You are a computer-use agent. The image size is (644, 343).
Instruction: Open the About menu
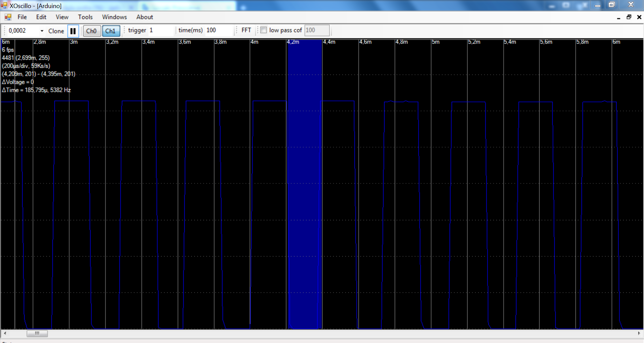coord(145,17)
